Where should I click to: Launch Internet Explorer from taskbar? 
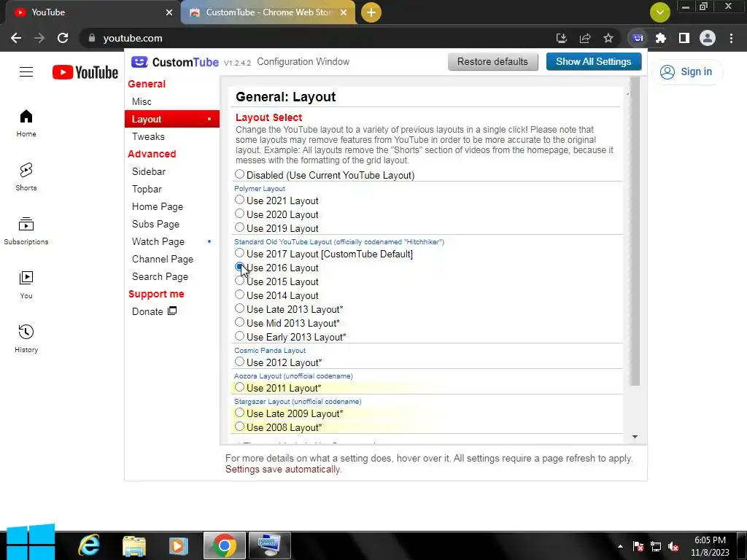tap(90, 545)
